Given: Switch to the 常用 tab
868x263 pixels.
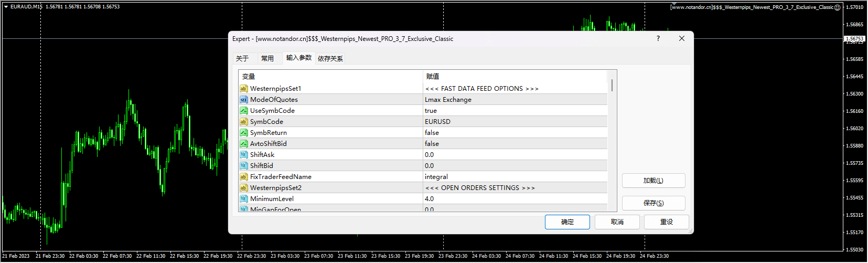Looking at the screenshot, I should (267, 59).
